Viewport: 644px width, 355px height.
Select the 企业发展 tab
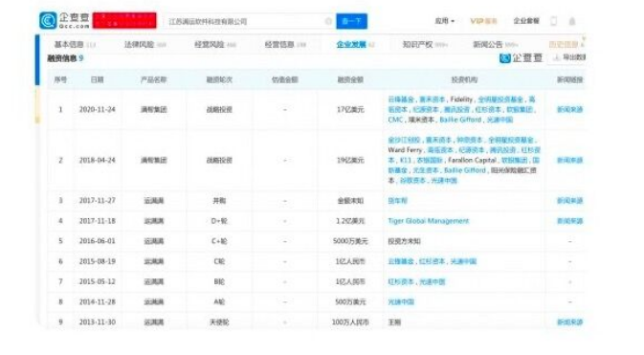click(355, 44)
